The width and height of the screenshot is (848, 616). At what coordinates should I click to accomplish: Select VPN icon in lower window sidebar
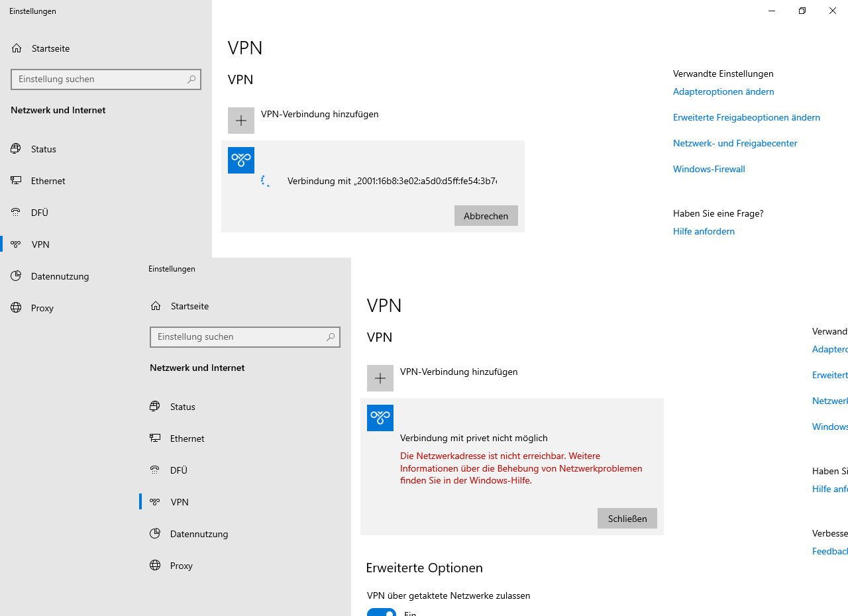point(155,502)
